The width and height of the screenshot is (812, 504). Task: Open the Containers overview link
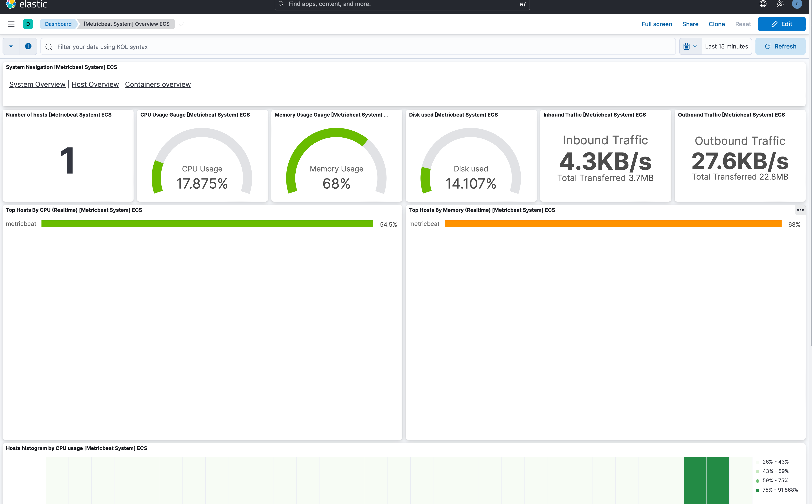click(158, 84)
